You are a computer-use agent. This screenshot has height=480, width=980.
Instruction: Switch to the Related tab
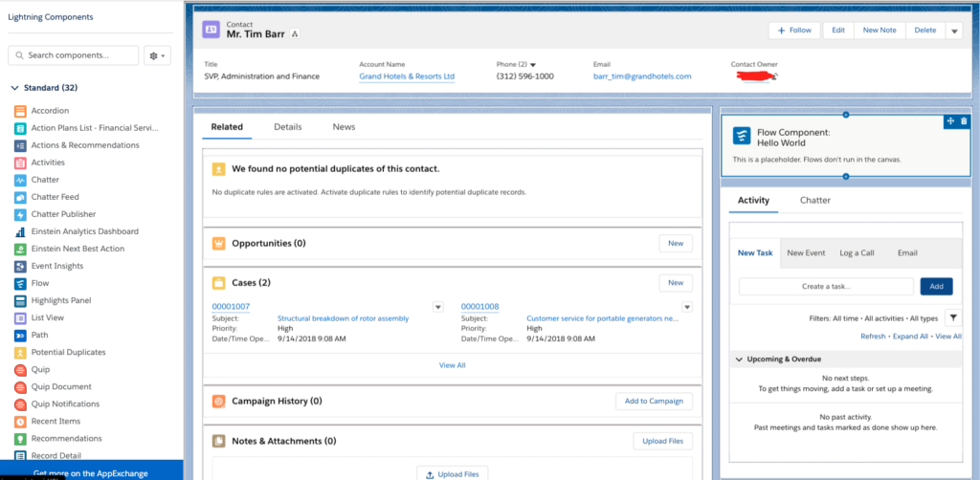[x=227, y=127]
